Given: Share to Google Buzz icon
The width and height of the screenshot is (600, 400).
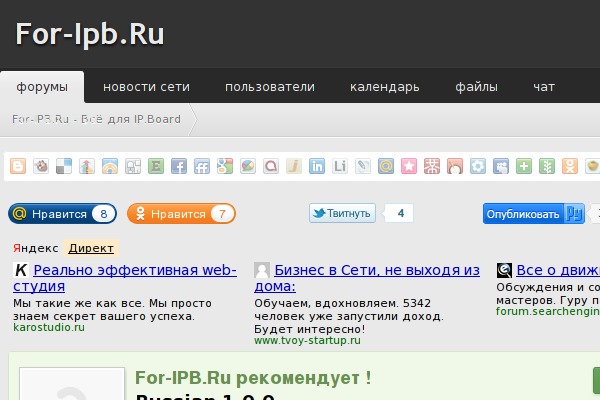Looking at the screenshot, I should coord(248,167).
